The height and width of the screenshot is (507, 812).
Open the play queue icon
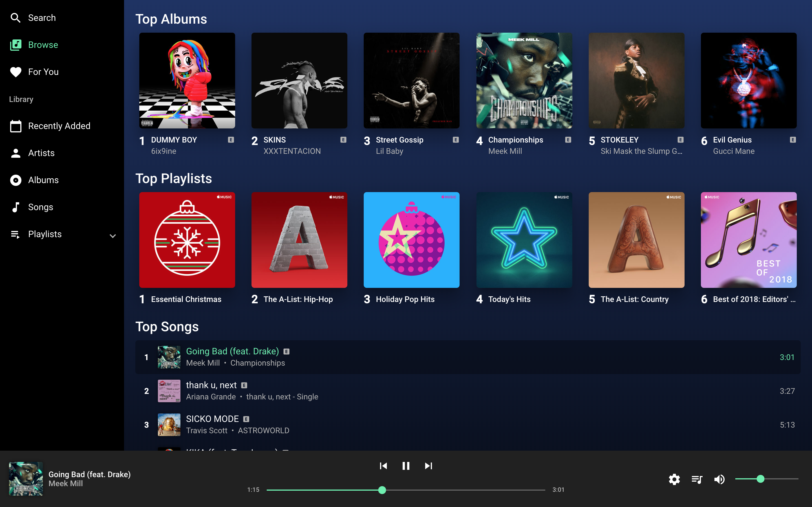coord(697,479)
